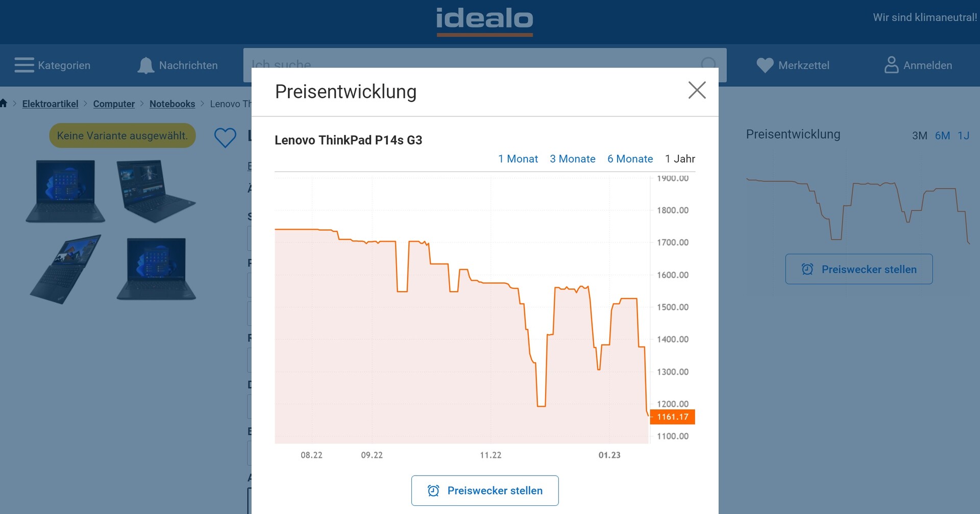The height and width of the screenshot is (514, 980).
Task: Select the 1 Monat time range
Action: pyautogui.click(x=518, y=159)
